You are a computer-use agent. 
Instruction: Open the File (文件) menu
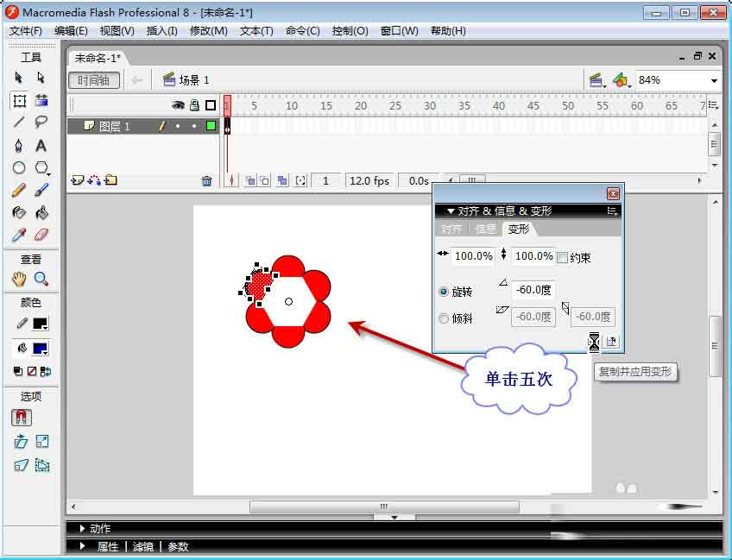pyautogui.click(x=26, y=31)
